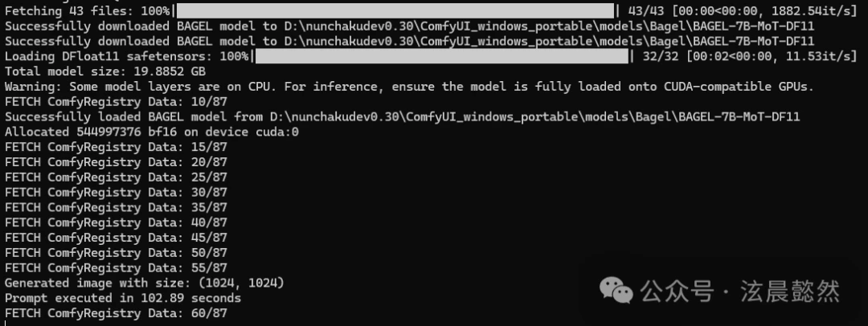Click the first BAGEL-7B-MoT-DF11 download path
The width and height of the screenshot is (868, 326).
550,26
